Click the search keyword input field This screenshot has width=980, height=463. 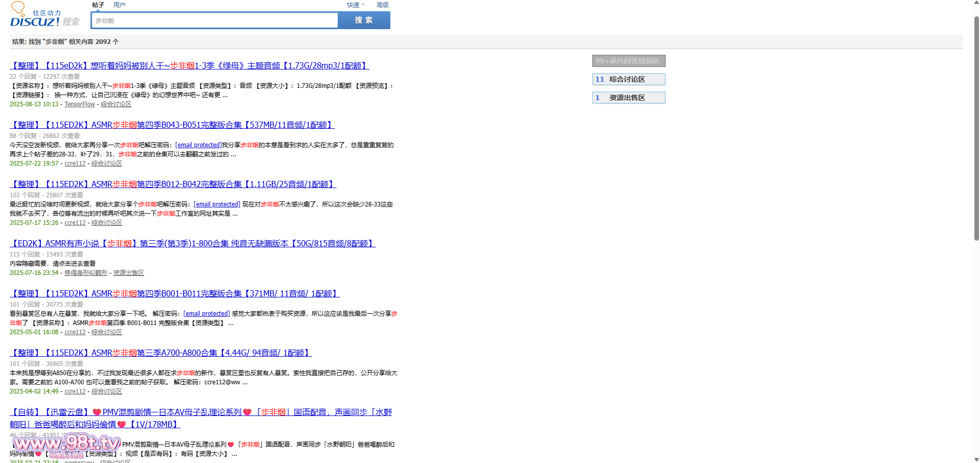coord(215,20)
